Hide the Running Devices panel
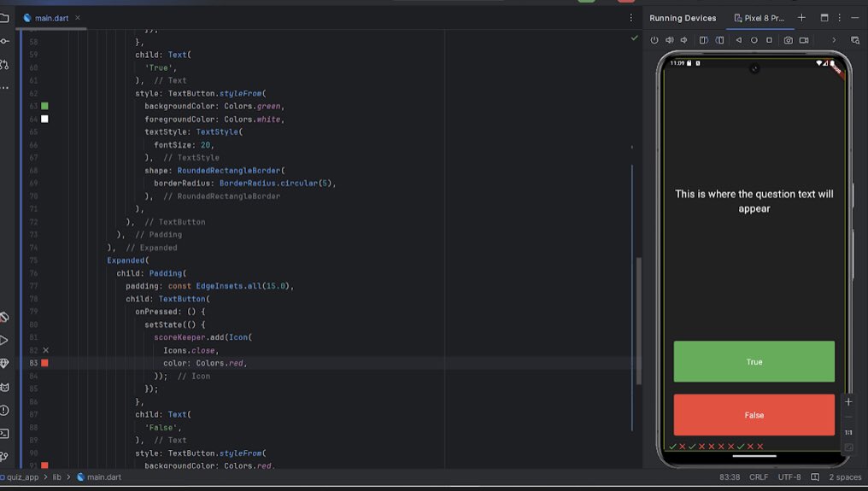Viewport: 868px width, 491px height. point(854,18)
